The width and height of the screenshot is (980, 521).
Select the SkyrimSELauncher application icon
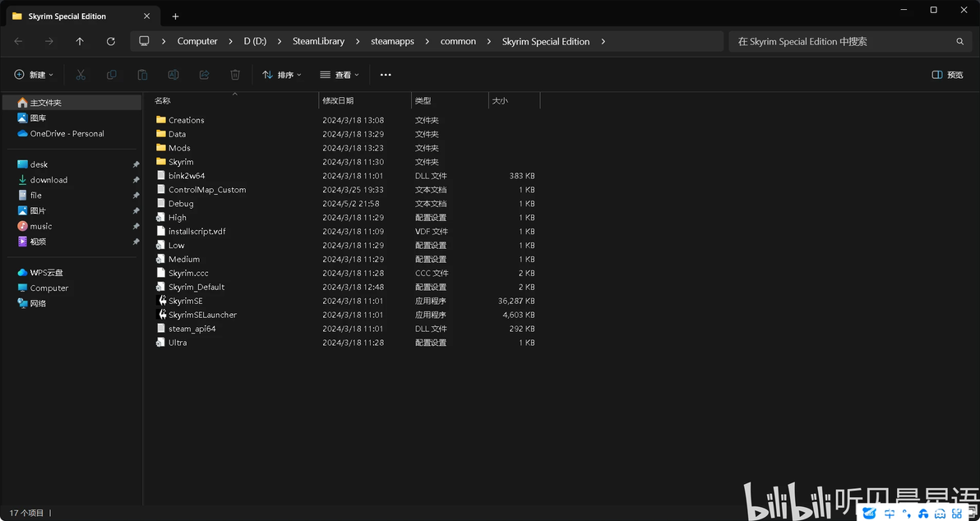(x=161, y=314)
